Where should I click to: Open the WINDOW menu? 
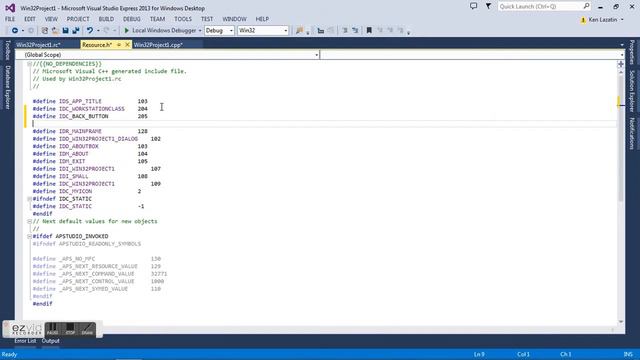[234, 19]
